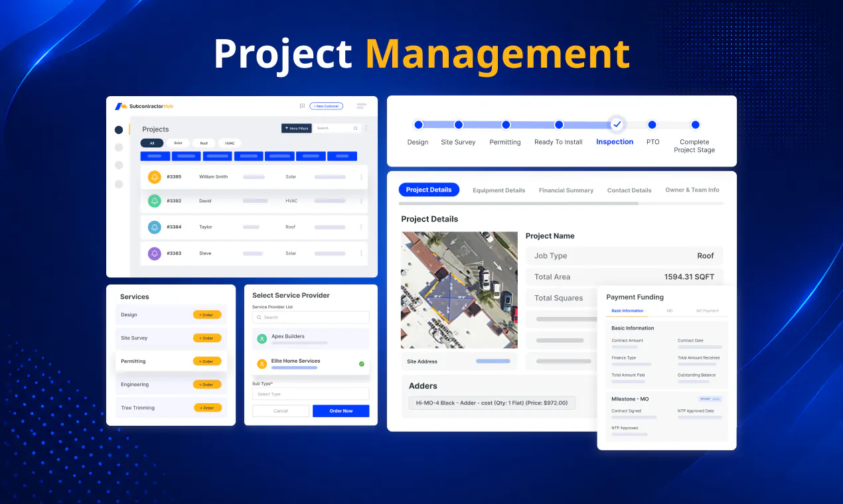Select the Design stage marker
Image resolution: width=843 pixels, height=504 pixels.
click(x=418, y=125)
